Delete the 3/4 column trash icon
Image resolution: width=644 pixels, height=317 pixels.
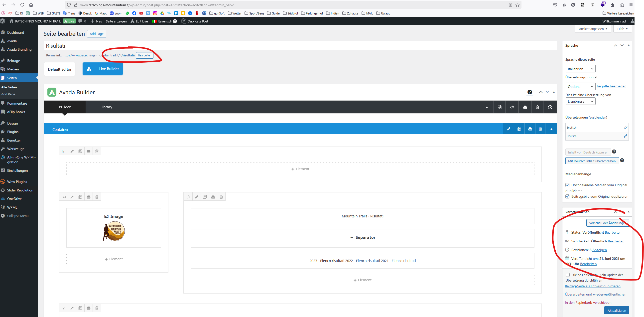[221, 197]
